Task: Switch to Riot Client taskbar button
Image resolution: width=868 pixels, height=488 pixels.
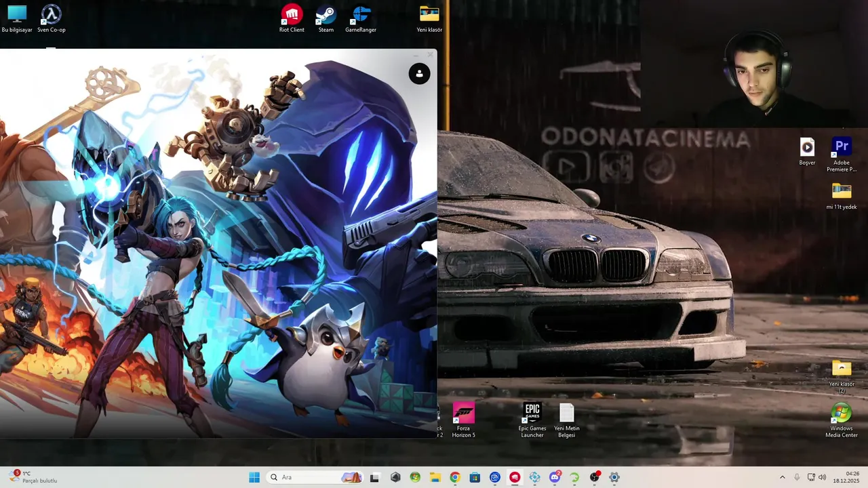Action: point(515,477)
